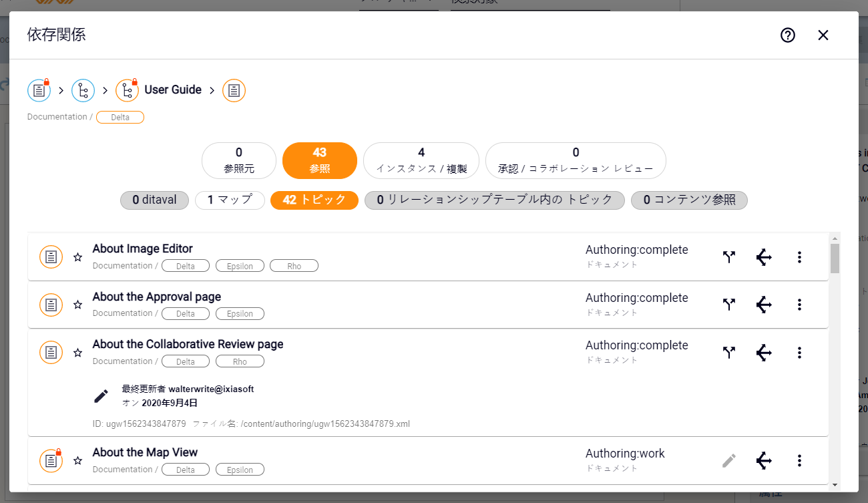Click topic icon for About Image Editor
The image size is (868, 503).
(51, 257)
